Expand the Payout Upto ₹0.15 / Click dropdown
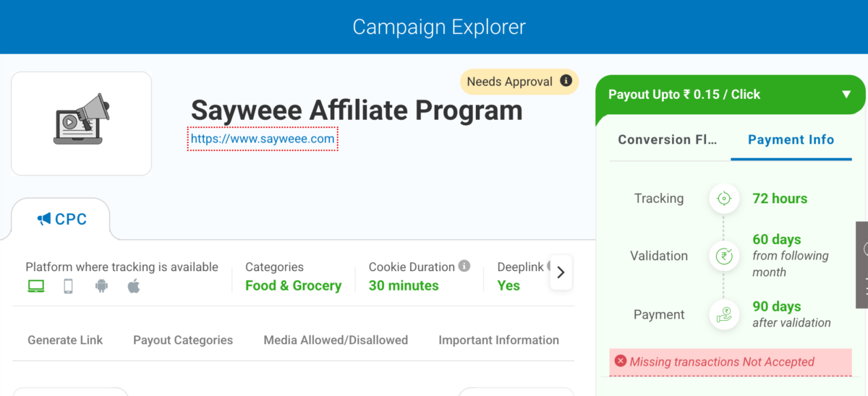This screenshot has height=396, width=868. point(846,95)
